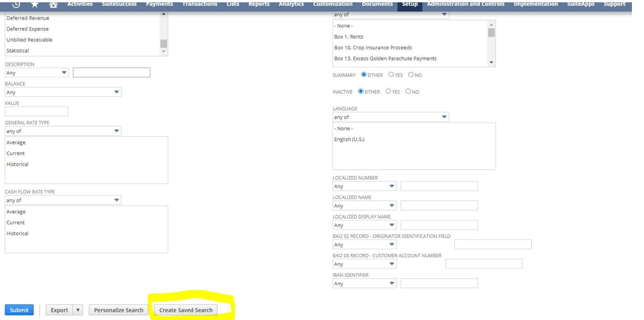Open the any of dropdown above Box 1. Rents
Viewport: 644px width, 320px height.
pyautogui.click(x=390, y=14)
